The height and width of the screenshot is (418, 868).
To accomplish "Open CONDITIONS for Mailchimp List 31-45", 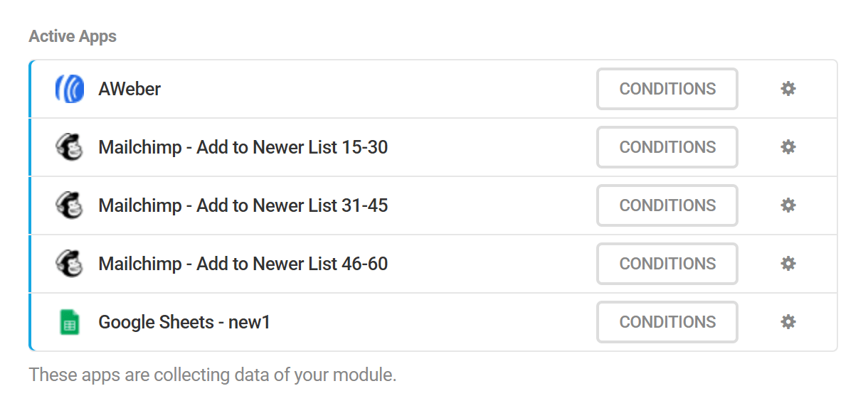I will pos(667,205).
